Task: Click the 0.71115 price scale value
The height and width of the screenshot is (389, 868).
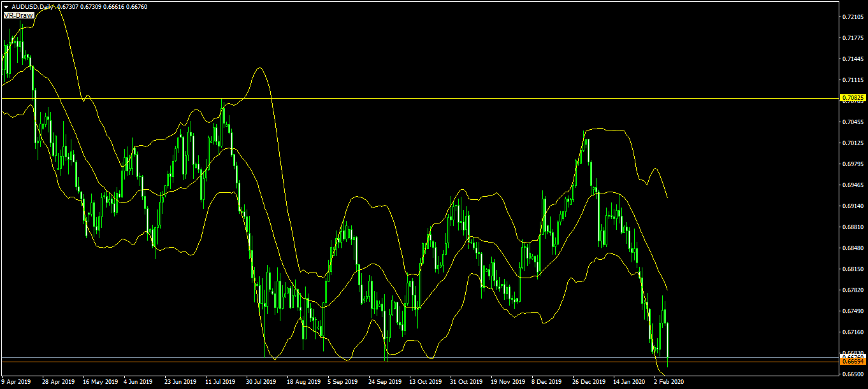Action: [853, 80]
